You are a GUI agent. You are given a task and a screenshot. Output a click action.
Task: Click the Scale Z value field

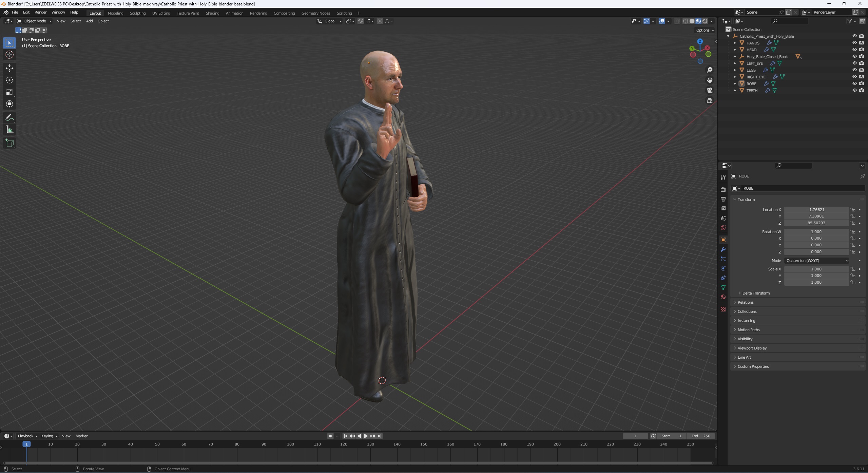pyautogui.click(x=816, y=282)
